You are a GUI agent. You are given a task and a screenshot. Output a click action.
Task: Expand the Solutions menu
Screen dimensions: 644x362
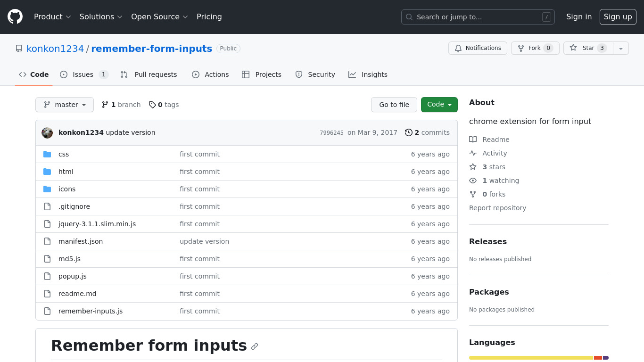pos(101,17)
